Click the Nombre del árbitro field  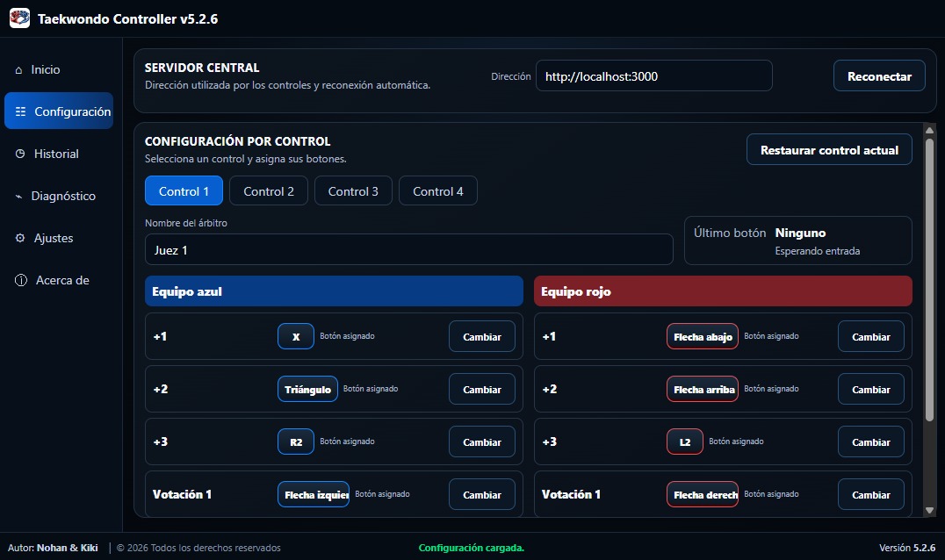pyautogui.click(x=408, y=250)
